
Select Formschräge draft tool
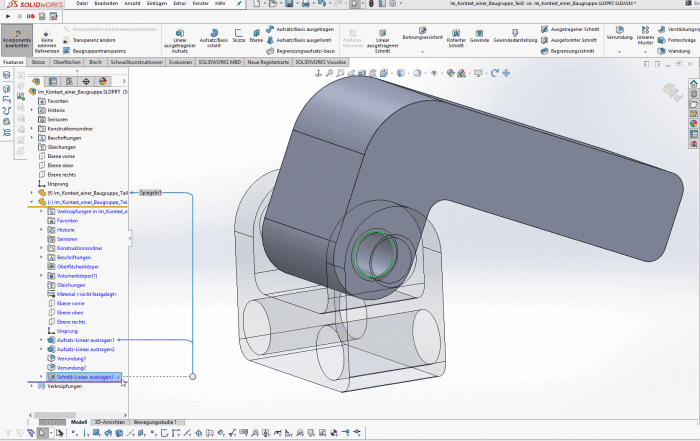pos(678,40)
